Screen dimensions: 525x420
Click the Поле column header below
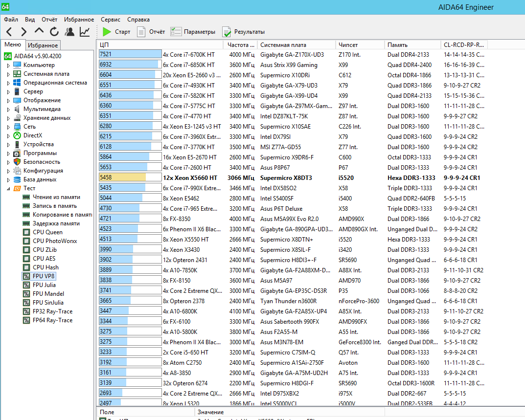[146, 412]
